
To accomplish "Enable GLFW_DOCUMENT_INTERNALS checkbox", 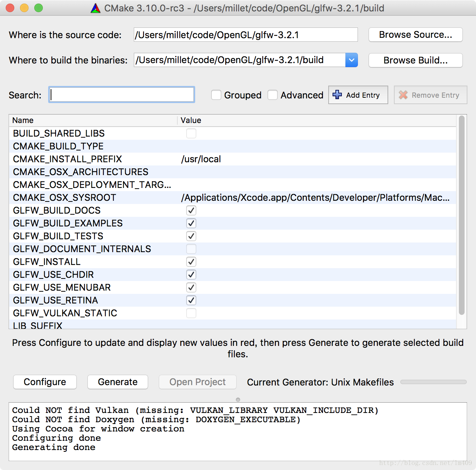I will (x=191, y=249).
